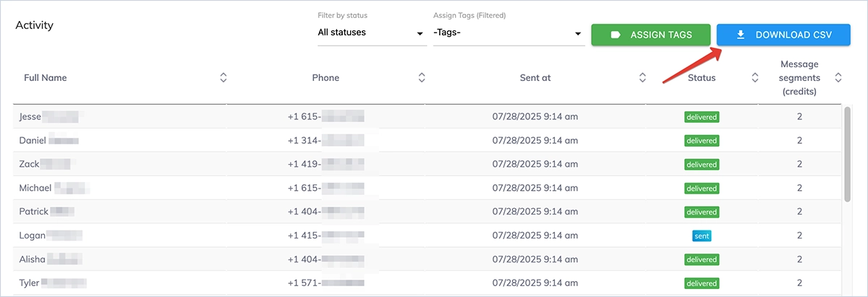
Task: Click Zack's name in the table
Action: pyautogui.click(x=29, y=164)
